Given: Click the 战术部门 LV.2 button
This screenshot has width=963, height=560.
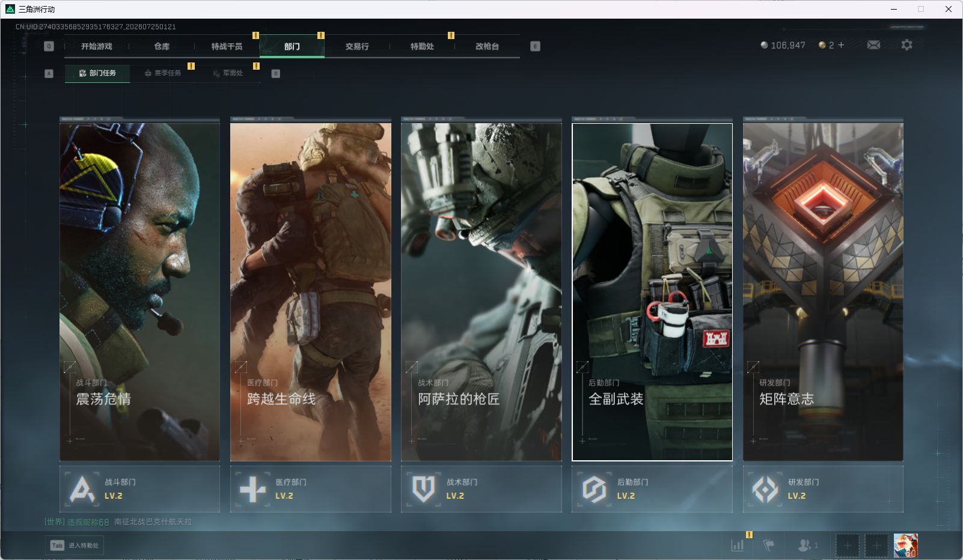Looking at the screenshot, I should click(x=481, y=489).
